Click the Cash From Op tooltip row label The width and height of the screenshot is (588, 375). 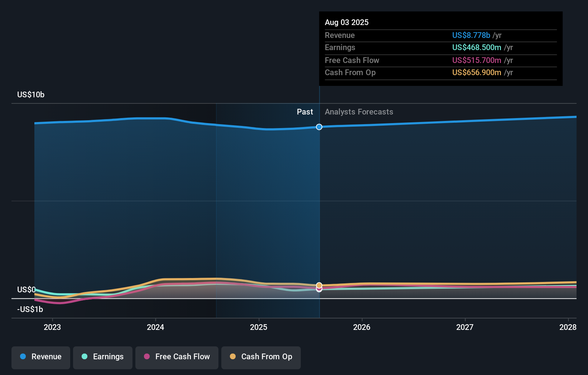point(350,73)
